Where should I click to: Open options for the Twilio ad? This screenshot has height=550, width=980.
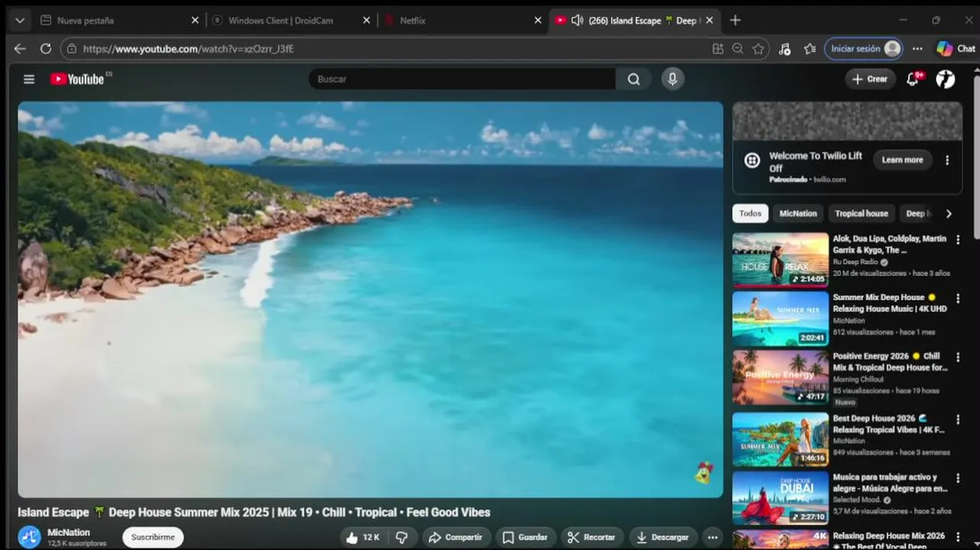947,160
